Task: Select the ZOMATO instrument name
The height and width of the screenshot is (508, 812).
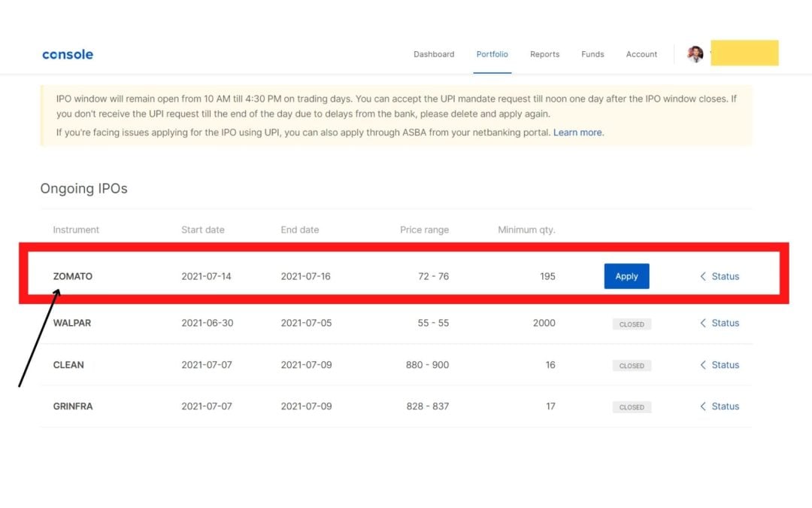Action: (72, 276)
